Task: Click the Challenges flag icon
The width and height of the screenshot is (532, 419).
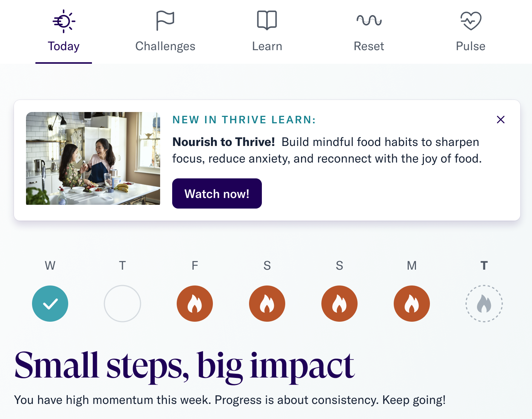Action: [165, 20]
